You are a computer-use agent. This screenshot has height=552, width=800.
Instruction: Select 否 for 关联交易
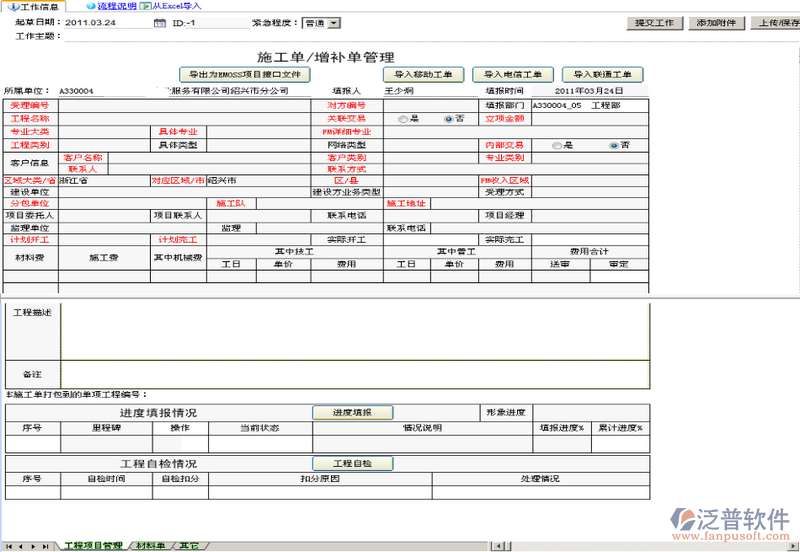[448, 119]
